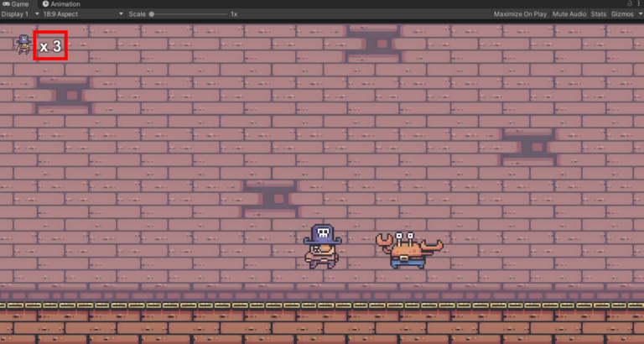The height and width of the screenshot is (344, 644).
Task: Click the crab enemy character
Action: pyautogui.click(x=409, y=250)
